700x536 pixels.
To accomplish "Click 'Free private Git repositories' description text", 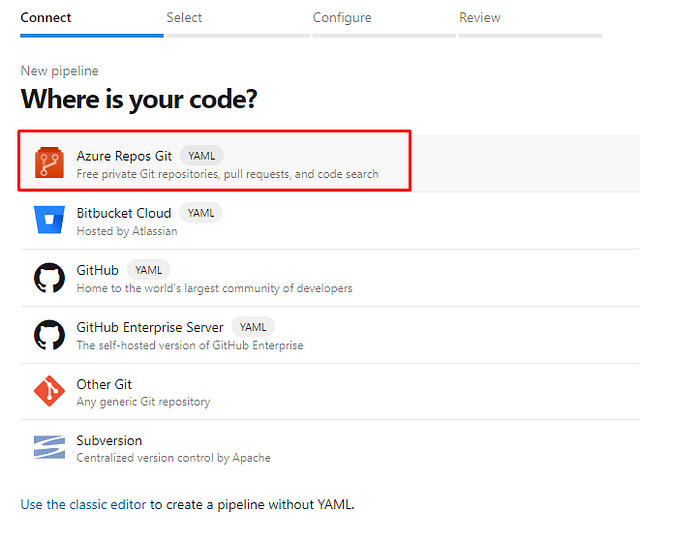I will [x=227, y=174].
